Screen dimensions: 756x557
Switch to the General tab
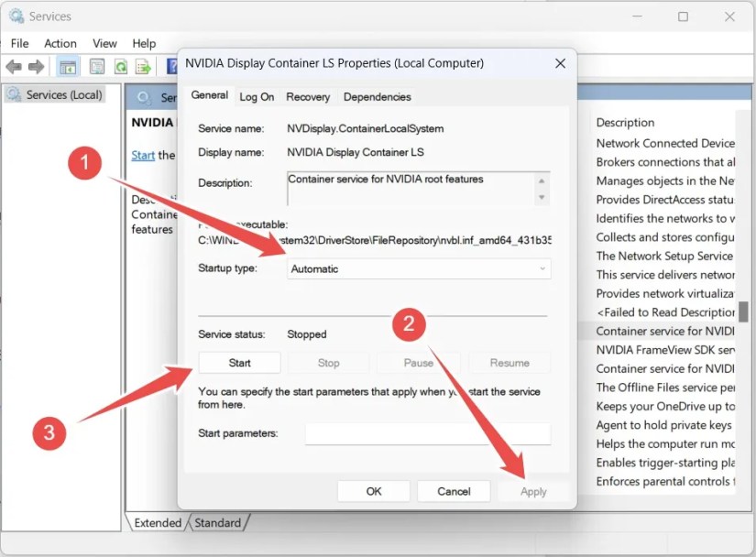[209, 95]
